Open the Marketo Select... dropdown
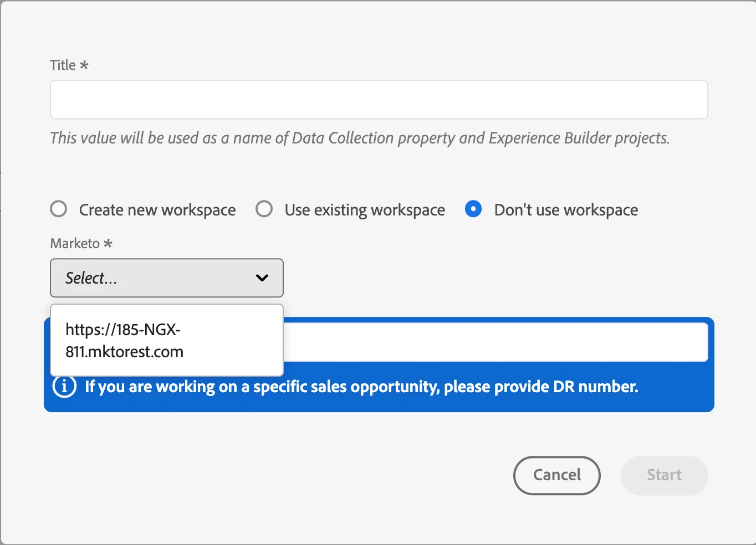756x545 pixels. tap(167, 278)
